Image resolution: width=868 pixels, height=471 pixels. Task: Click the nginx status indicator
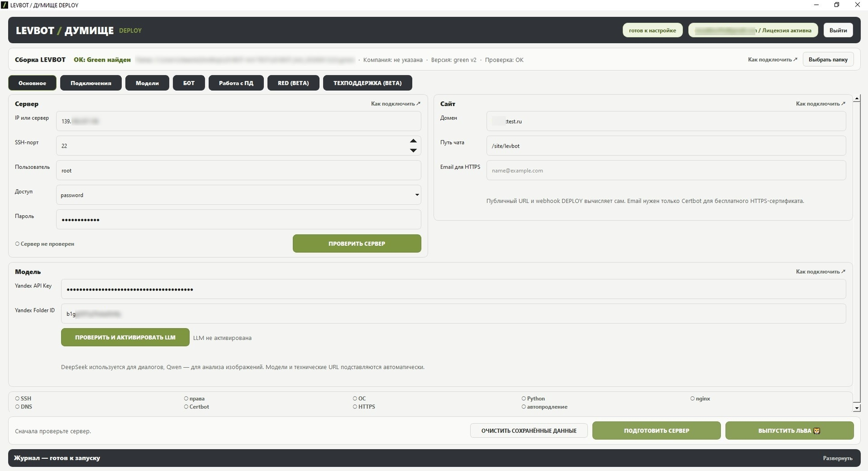(x=700, y=399)
